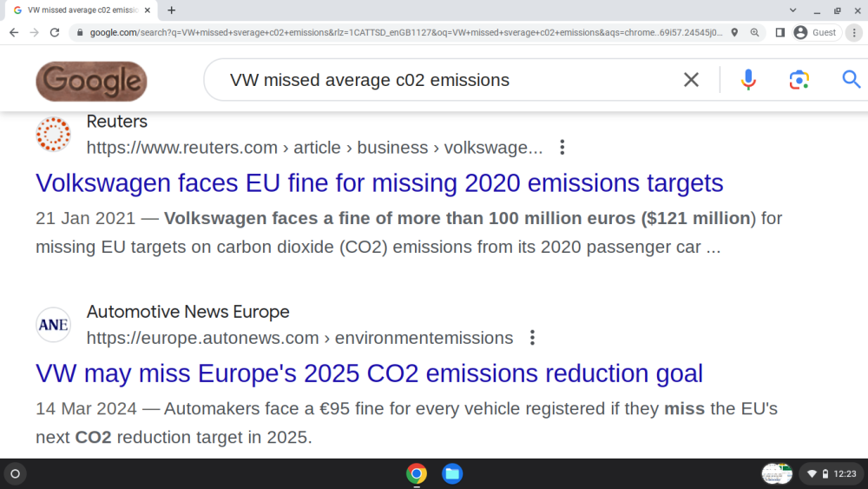Open a new tab with the plus button
The height and width of the screenshot is (489, 868).
click(172, 10)
